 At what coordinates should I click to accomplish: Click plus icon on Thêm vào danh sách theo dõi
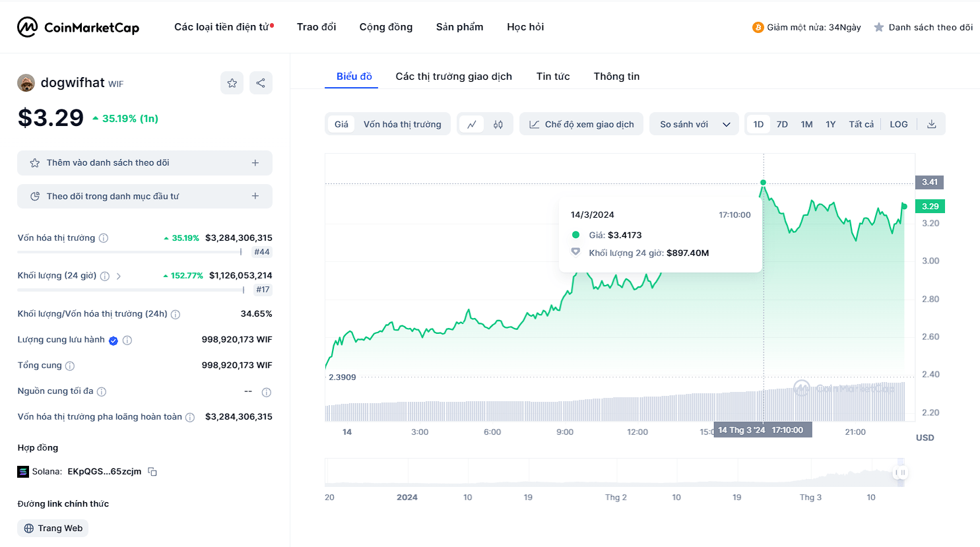pyautogui.click(x=255, y=163)
